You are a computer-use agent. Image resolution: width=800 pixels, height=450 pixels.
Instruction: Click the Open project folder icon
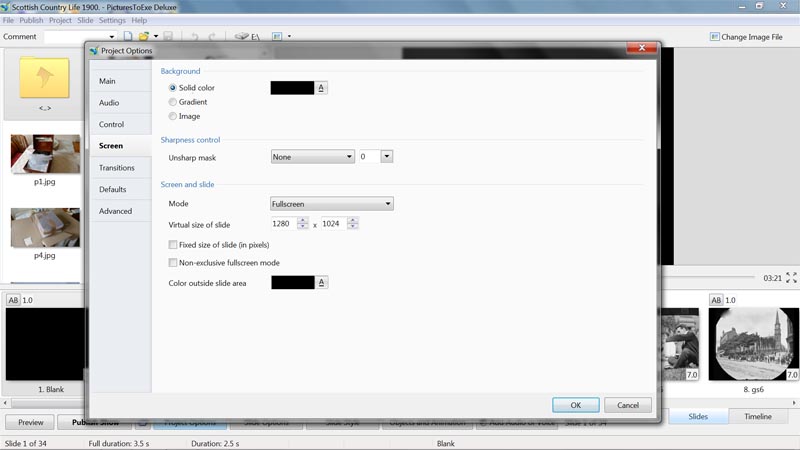[x=145, y=37]
